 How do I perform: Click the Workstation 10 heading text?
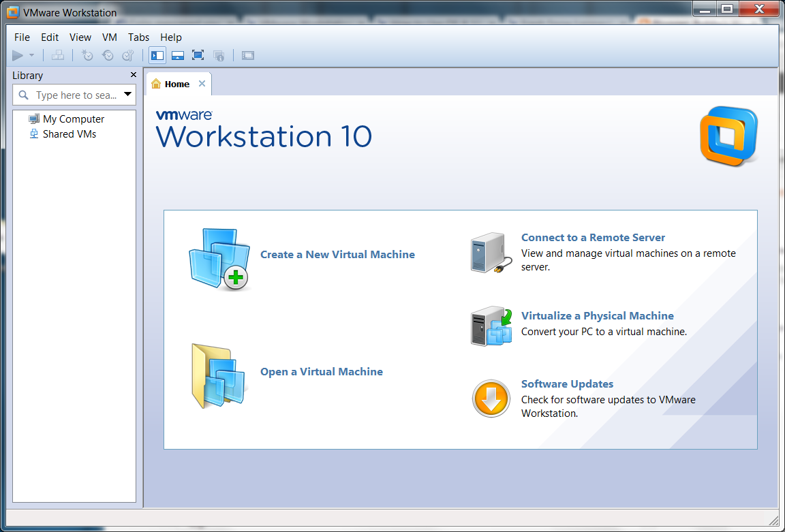click(x=264, y=136)
